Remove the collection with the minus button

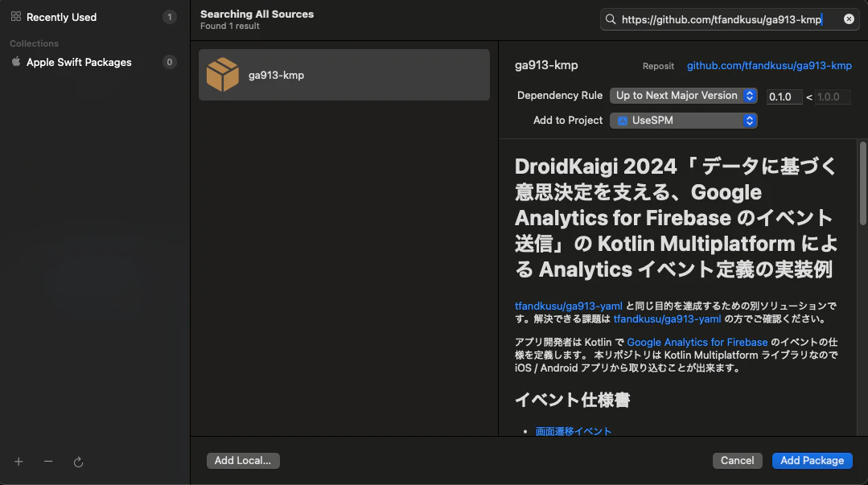[x=48, y=461]
